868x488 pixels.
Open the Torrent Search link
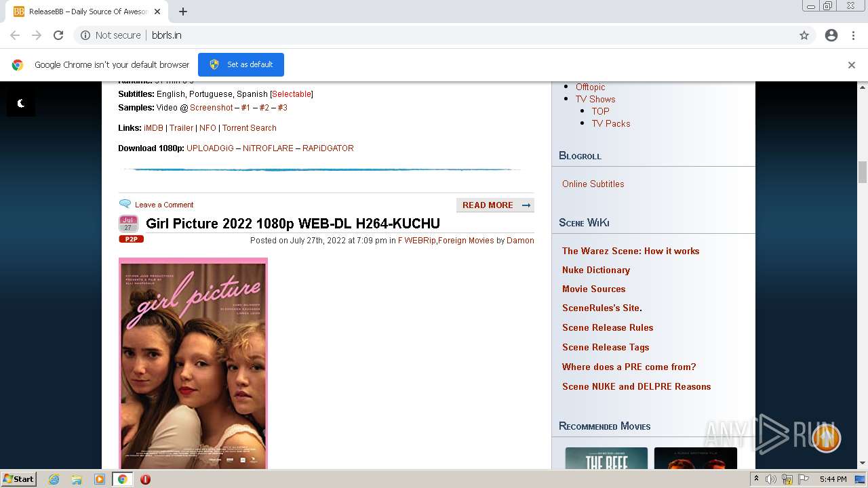pyautogui.click(x=250, y=128)
